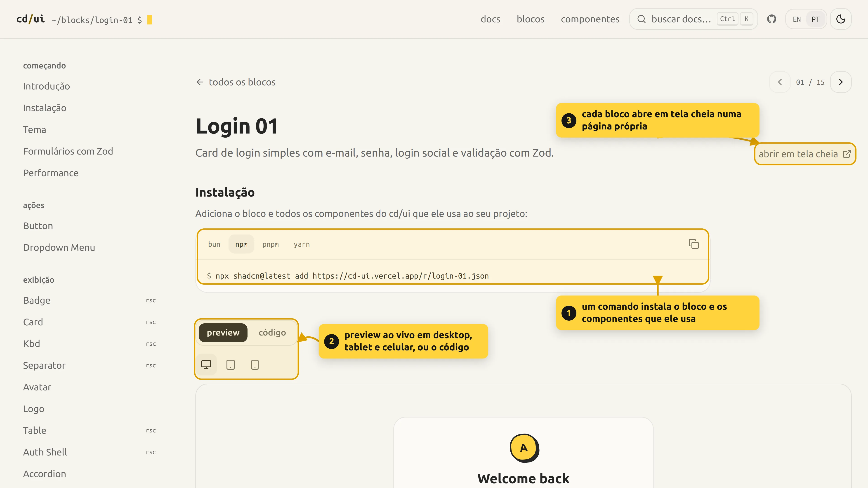Go to the next block with the right chevron
868x488 pixels.
[x=841, y=82]
